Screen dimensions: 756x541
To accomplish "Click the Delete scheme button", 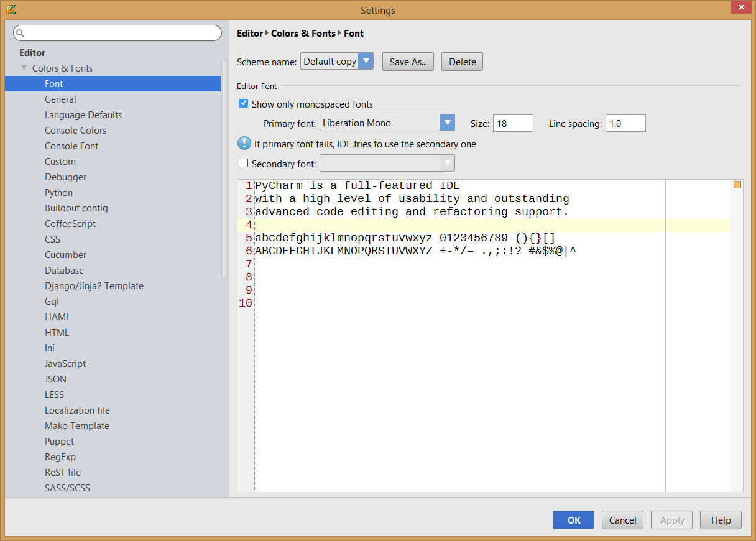I will click(462, 62).
